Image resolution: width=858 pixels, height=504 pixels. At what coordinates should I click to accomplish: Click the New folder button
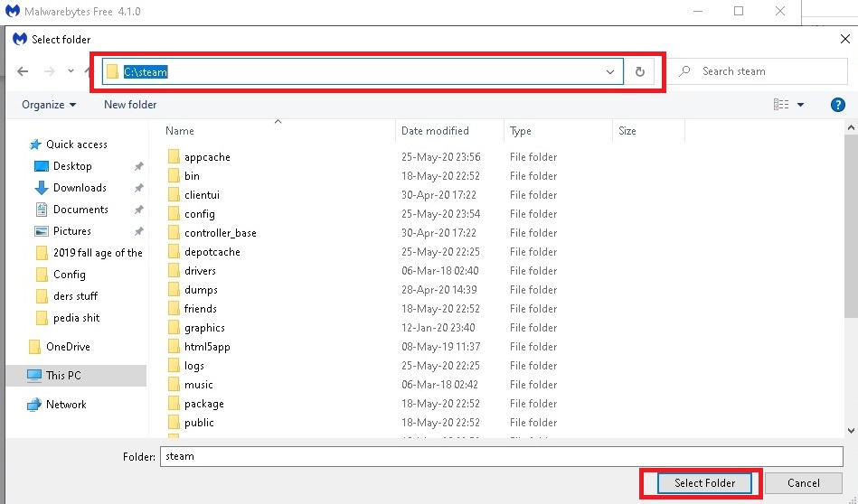pyautogui.click(x=130, y=105)
